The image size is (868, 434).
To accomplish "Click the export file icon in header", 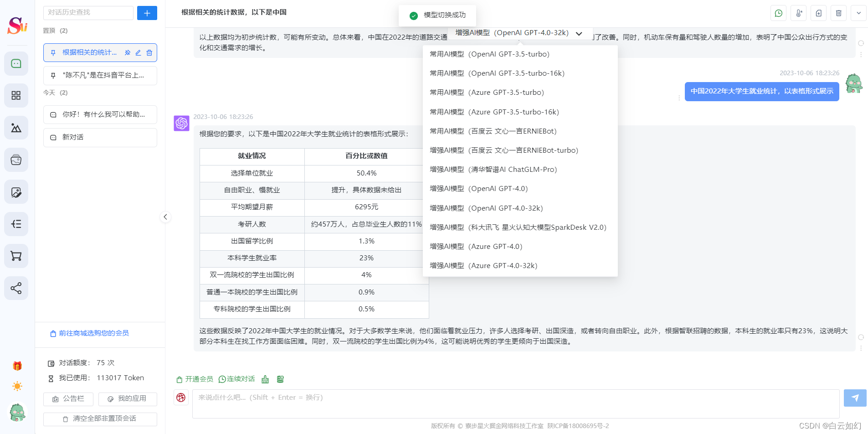I will click(x=819, y=13).
